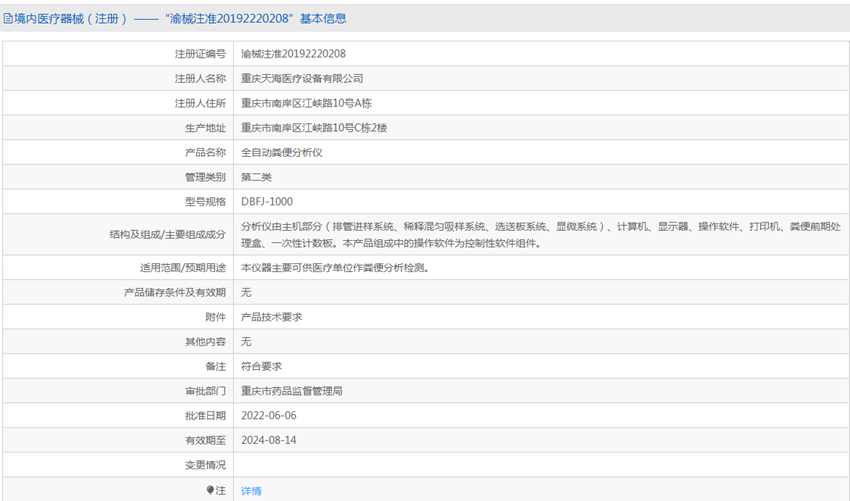Select intended use text 本仪器主要可供医疗单位作粪便分析检测
This screenshot has width=850, height=501.
pyautogui.click(x=335, y=268)
